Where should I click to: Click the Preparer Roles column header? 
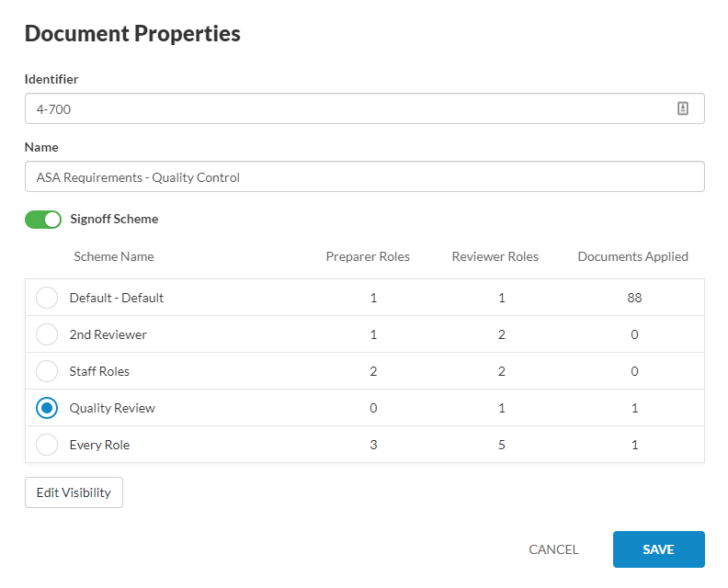pos(368,256)
